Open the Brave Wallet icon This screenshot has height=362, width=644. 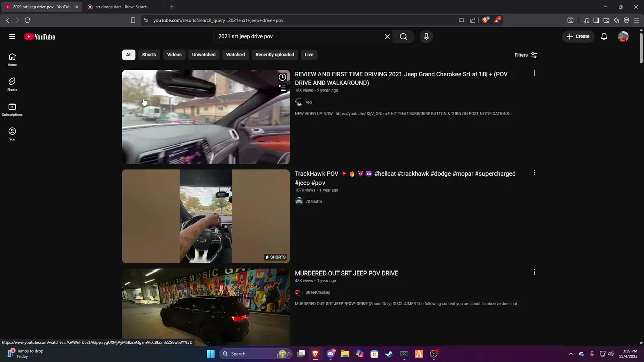(x=606, y=20)
